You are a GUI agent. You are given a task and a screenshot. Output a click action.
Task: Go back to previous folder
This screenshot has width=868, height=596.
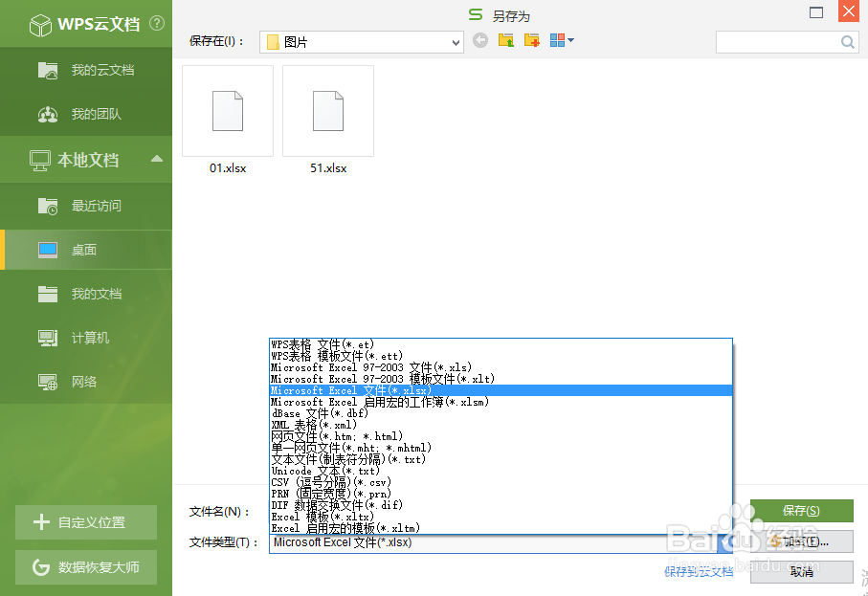pos(480,40)
